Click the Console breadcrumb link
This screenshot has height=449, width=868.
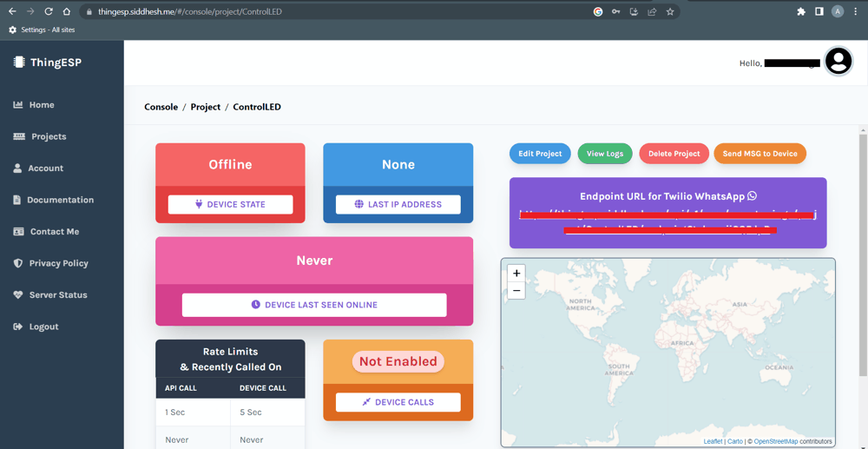point(161,107)
